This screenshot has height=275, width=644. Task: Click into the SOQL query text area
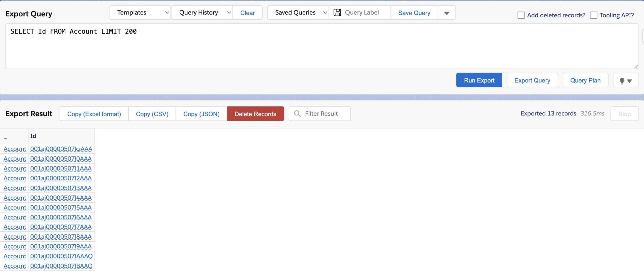pos(322,46)
